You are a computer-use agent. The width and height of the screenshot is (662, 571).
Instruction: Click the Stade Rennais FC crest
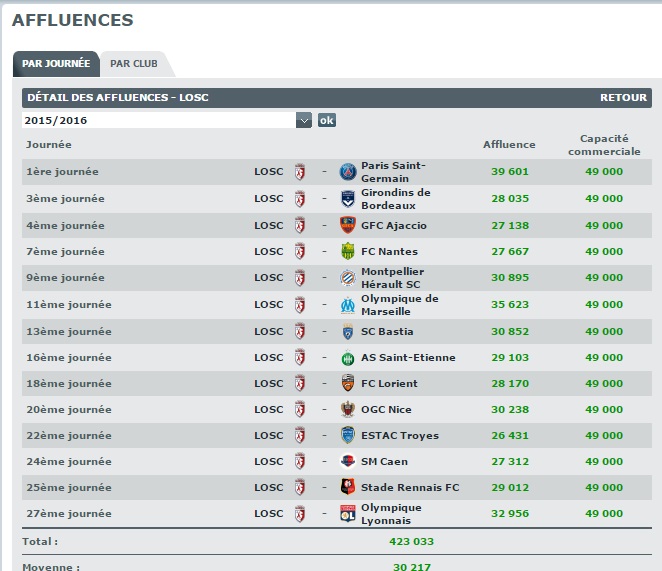pos(348,487)
